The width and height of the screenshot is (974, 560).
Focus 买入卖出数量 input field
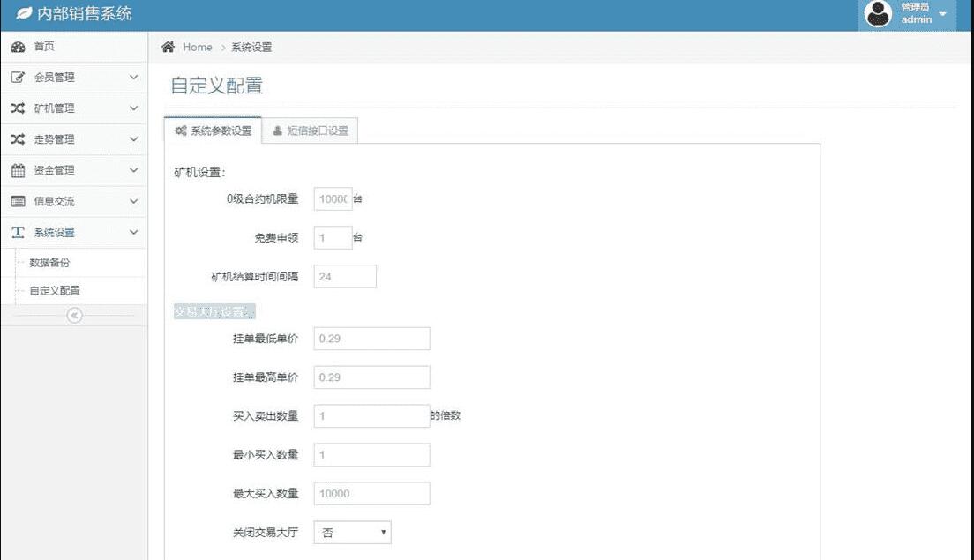click(x=371, y=416)
